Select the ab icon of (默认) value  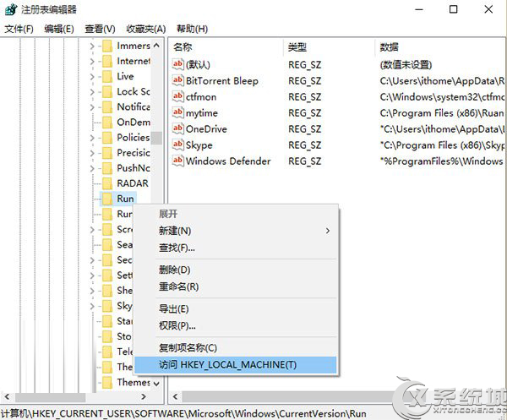[177, 64]
